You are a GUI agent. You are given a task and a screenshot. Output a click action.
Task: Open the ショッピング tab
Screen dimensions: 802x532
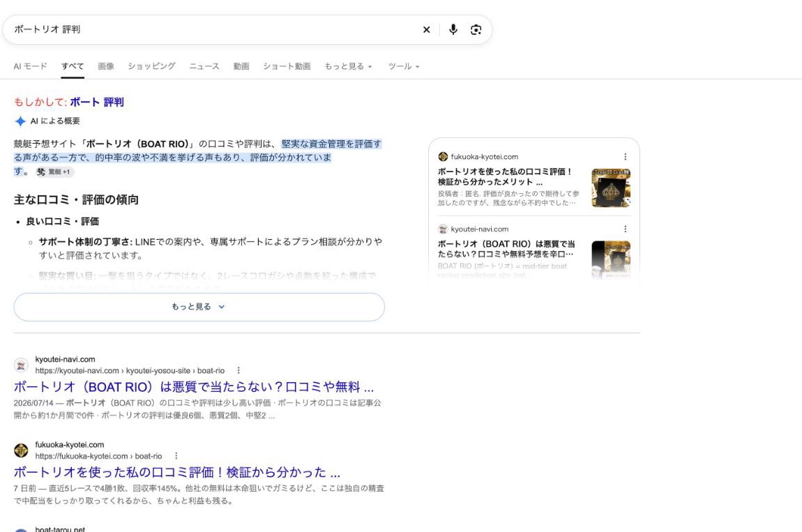tap(151, 66)
